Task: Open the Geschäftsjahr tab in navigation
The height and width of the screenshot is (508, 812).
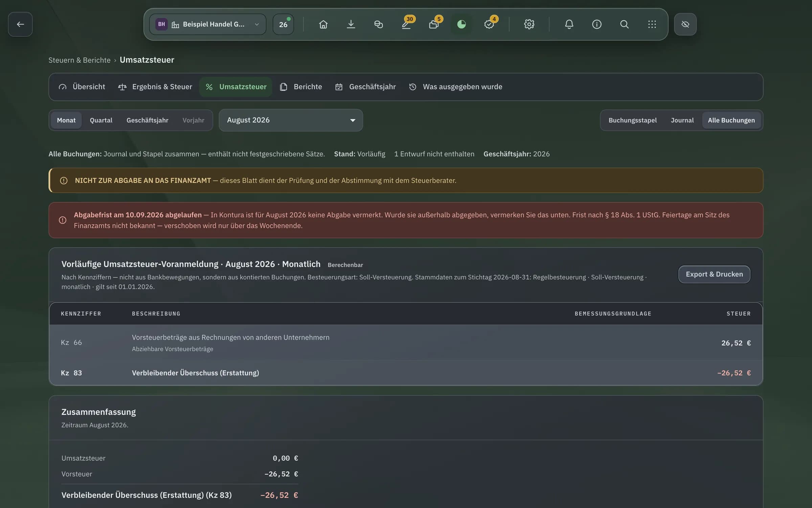Action: point(365,87)
